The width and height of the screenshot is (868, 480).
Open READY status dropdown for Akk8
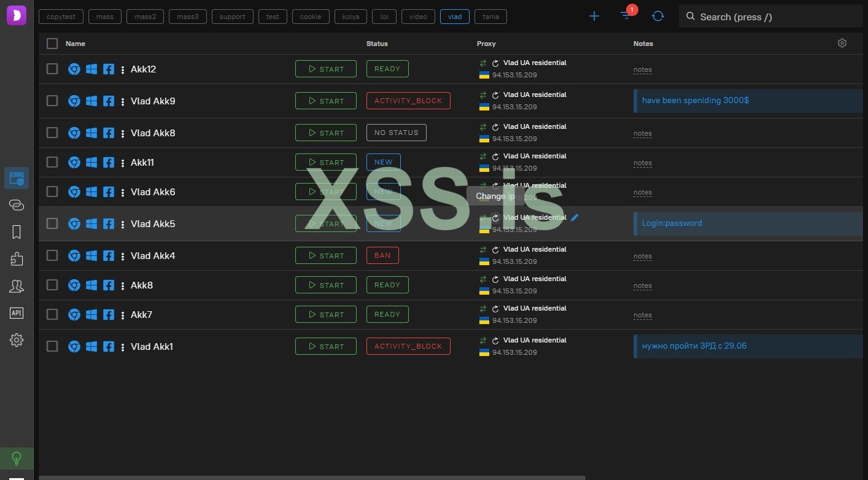point(387,285)
